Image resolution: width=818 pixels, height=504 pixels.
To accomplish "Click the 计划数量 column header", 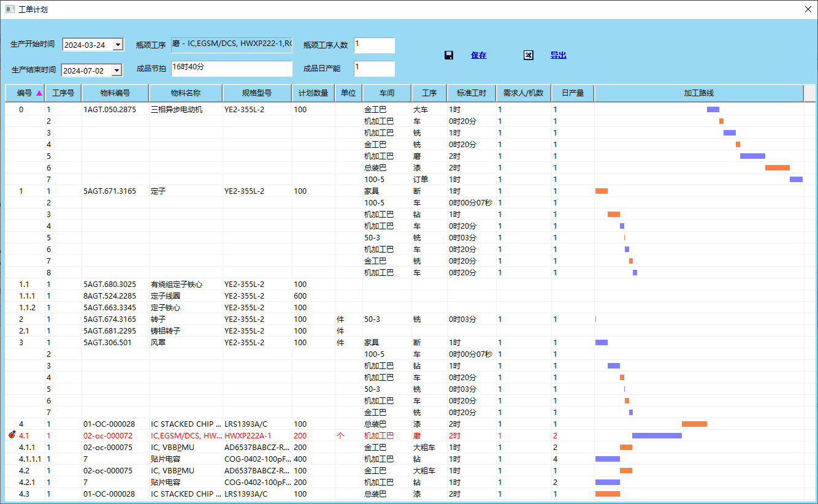I will click(x=313, y=93).
